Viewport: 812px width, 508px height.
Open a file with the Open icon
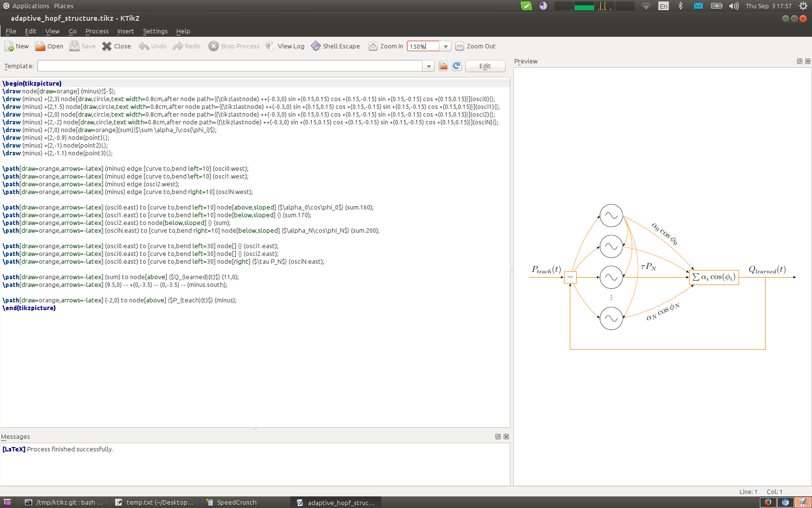point(41,46)
